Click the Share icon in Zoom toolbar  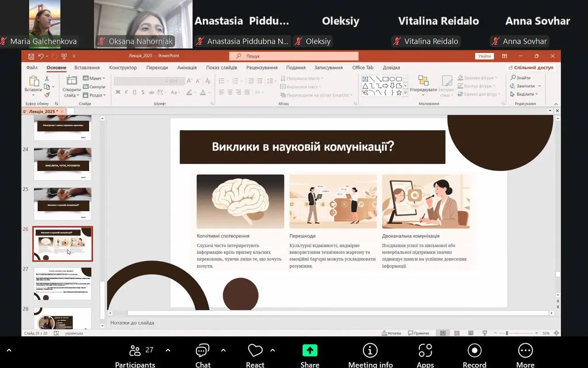310,351
